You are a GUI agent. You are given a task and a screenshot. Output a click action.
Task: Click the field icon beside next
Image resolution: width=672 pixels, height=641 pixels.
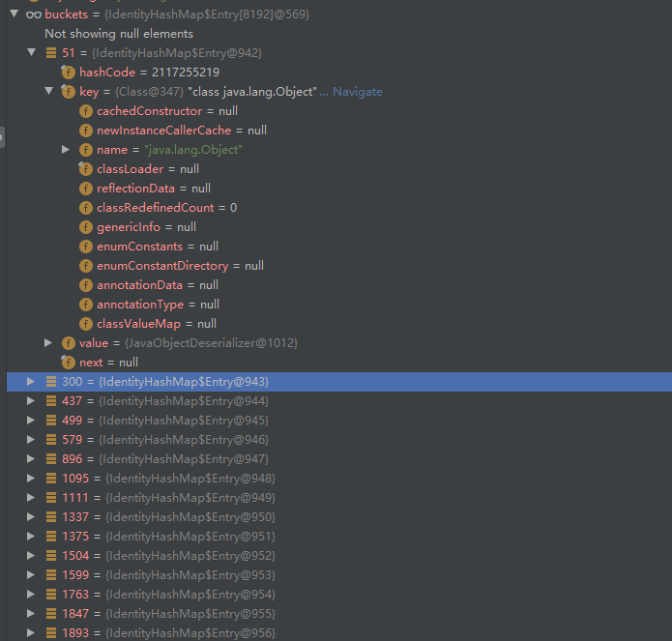(68, 362)
